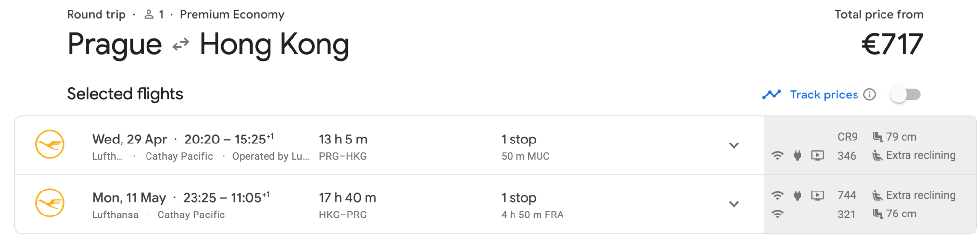Screen dimensions: 980x239
Task: Click the Track prices info icon
Action: [869, 95]
